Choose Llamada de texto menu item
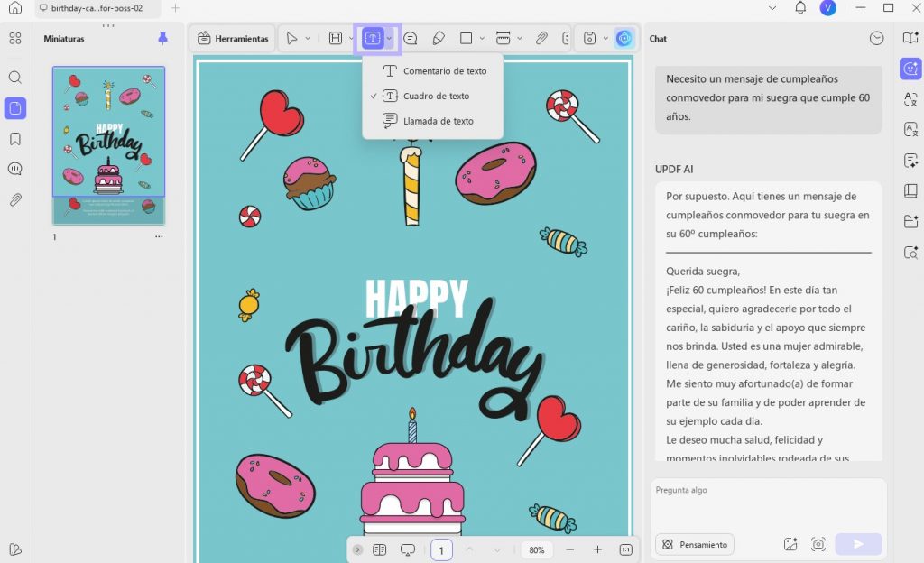This screenshot has height=563, width=924. (433, 121)
